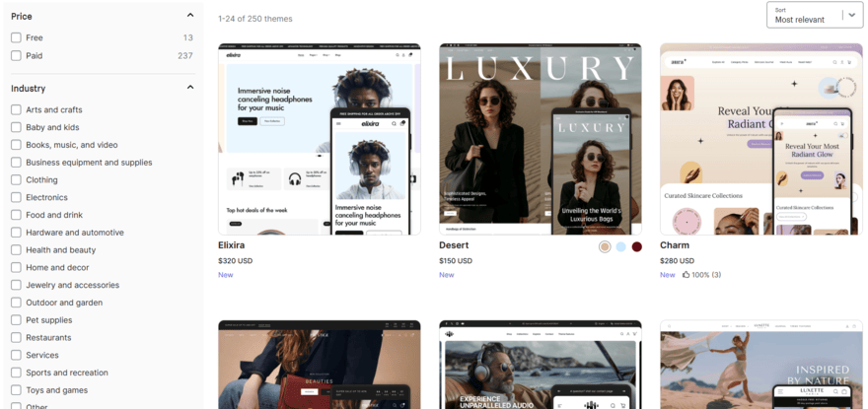Image resolution: width=868 pixels, height=409 pixels.
Task: Select the light blue Desert color swatch
Action: [x=620, y=246]
